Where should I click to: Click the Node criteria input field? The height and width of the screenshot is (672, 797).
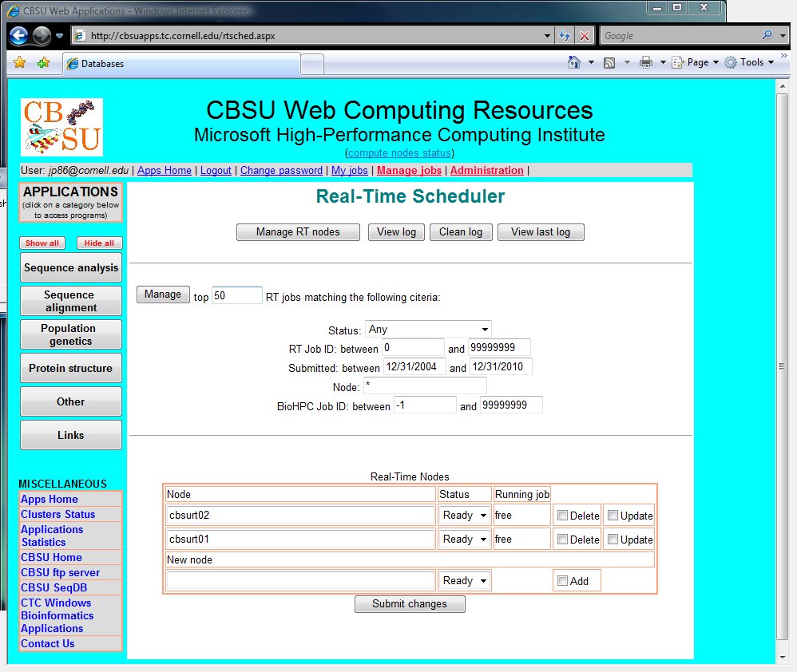tap(425, 386)
